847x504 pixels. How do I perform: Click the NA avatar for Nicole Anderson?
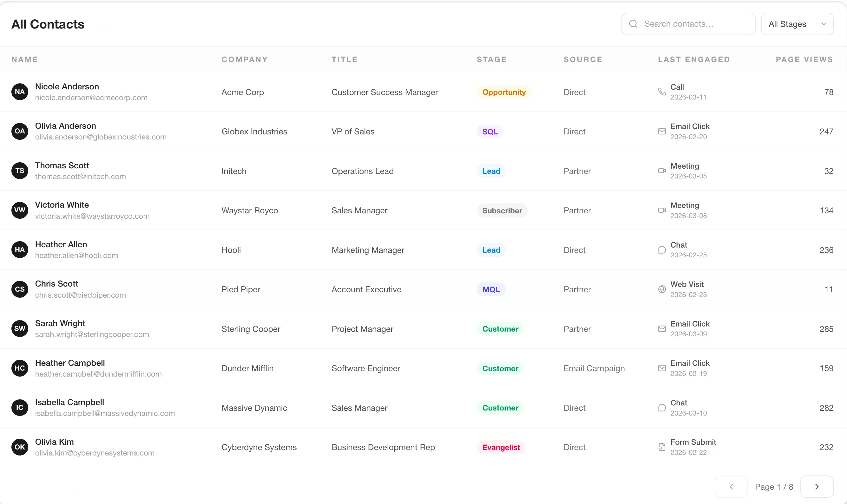pyautogui.click(x=20, y=92)
